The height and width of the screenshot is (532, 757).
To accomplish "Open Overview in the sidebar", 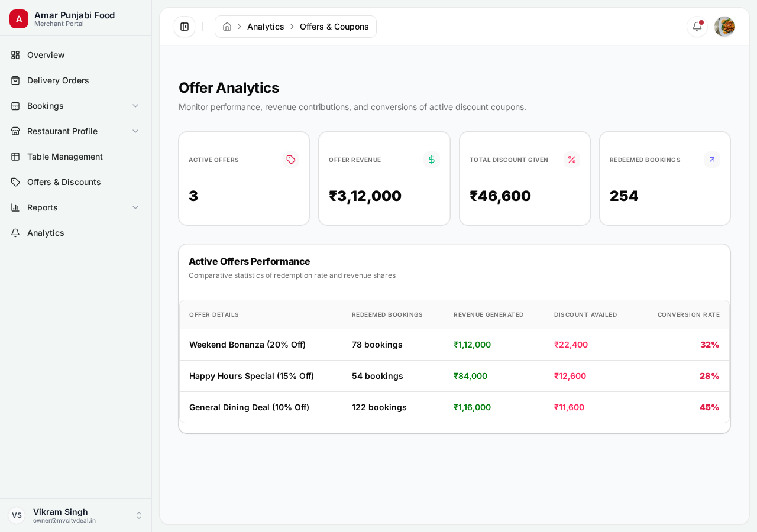I will click(76, 55).
